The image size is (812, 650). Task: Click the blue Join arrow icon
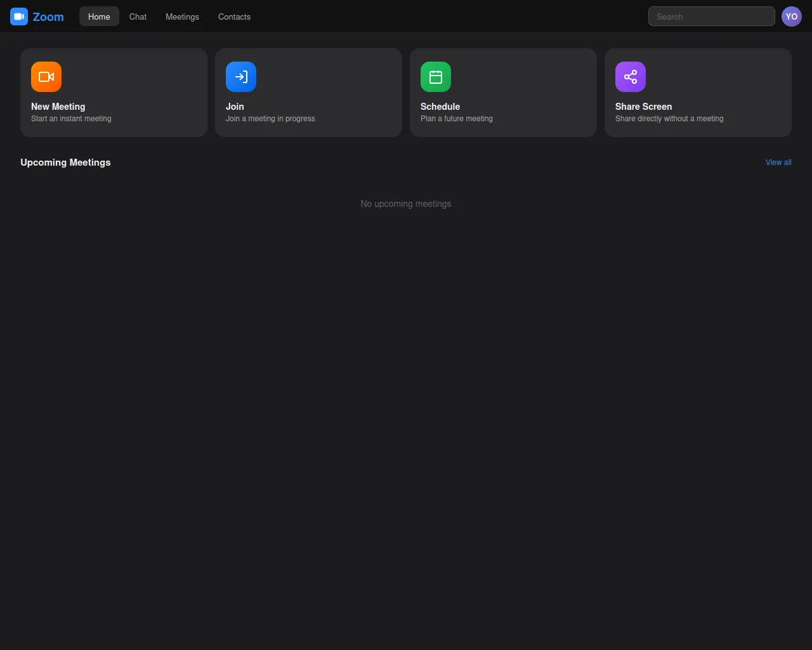click(241, 77)
